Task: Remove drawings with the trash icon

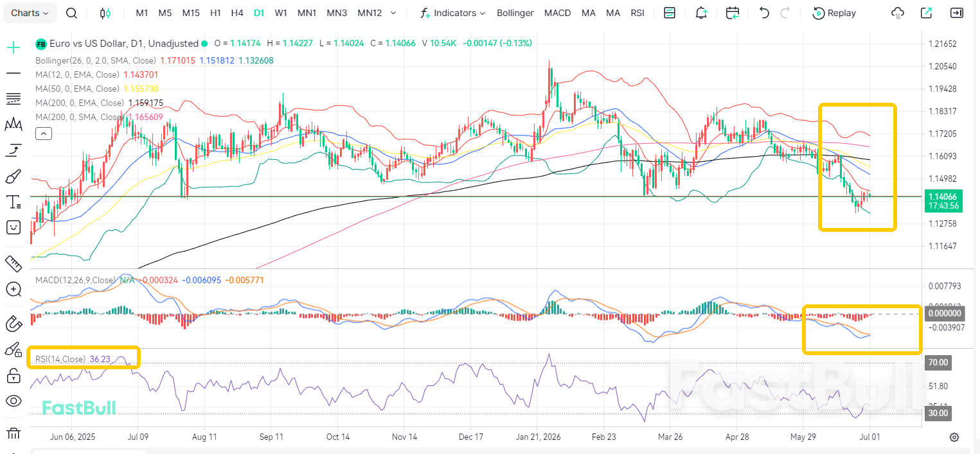Action: point(13,434)
